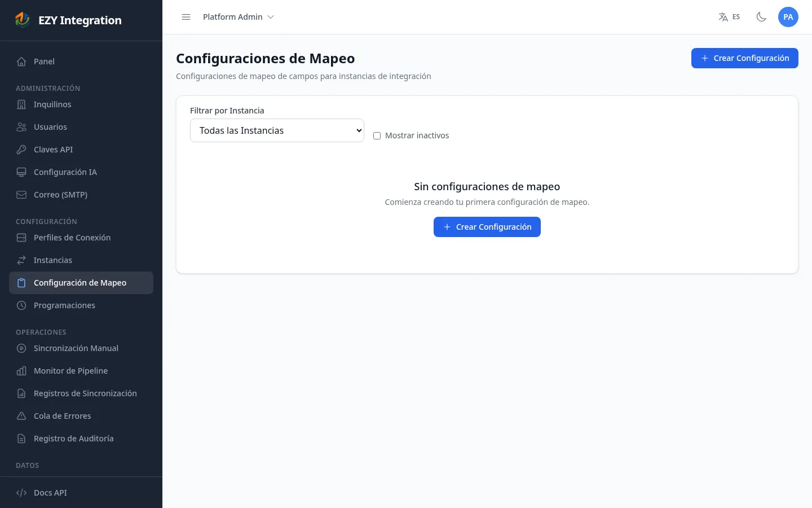Click the Sincronización Manual play icon

[x=21, y=348]
